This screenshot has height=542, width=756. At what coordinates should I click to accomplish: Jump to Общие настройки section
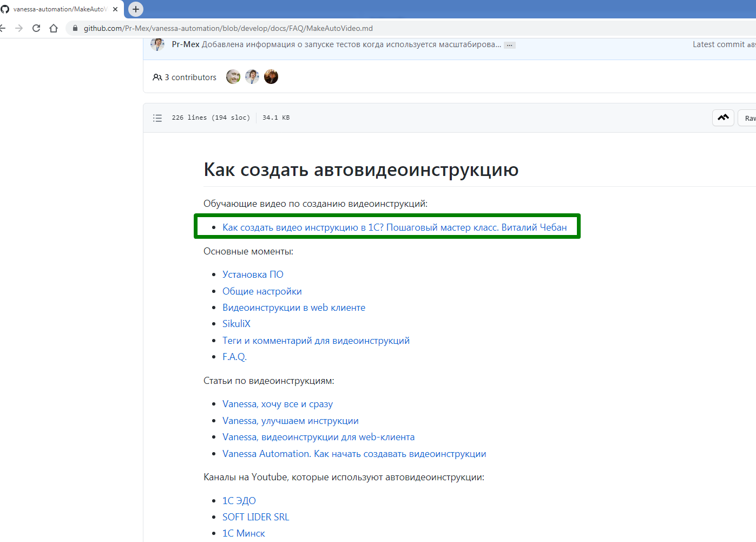click(262, 291)
